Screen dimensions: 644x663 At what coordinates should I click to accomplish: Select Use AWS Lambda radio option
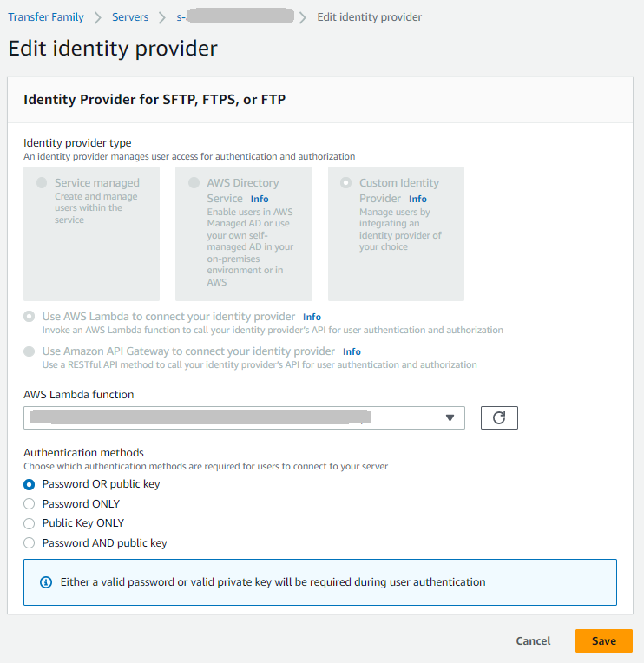click(x=30, y=317)
